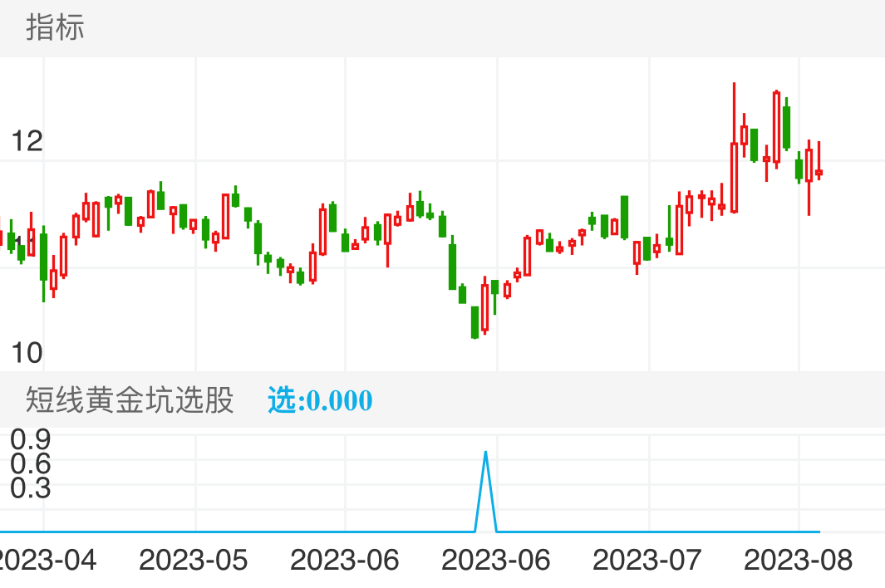Click the 2023-07 date label
Viewport: 885px width, 588px height.
(x=647, y=560)
